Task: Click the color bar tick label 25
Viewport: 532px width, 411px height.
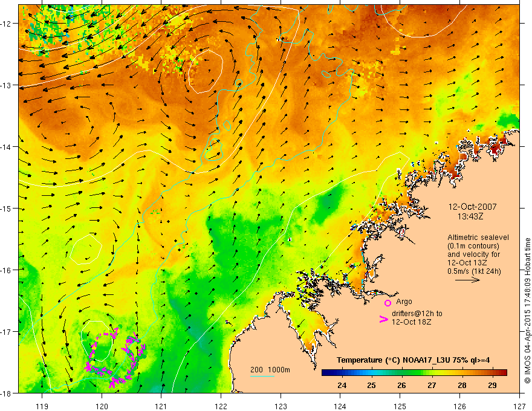Action: click(372, 385)
